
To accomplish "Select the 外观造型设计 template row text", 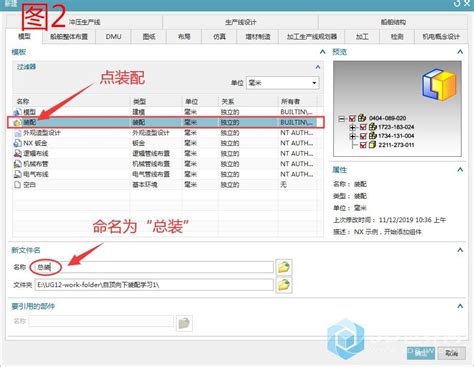I will pyautogui.click(x=42, y=133).
